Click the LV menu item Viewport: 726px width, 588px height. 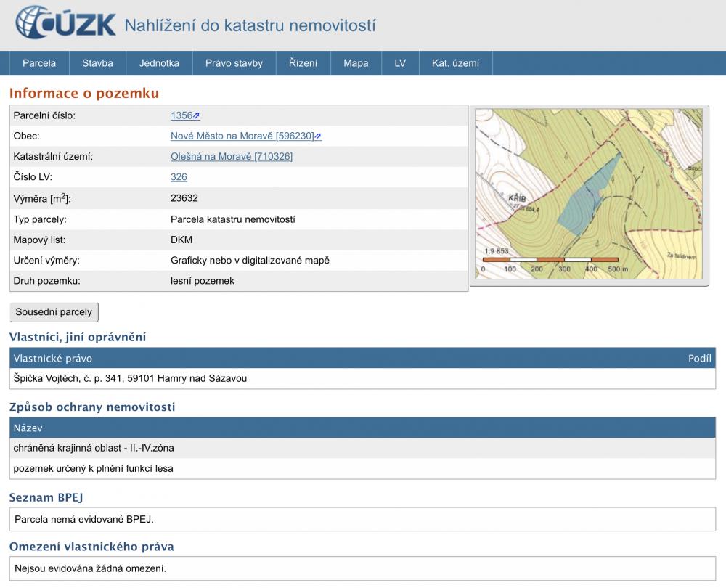coord(400,63)
